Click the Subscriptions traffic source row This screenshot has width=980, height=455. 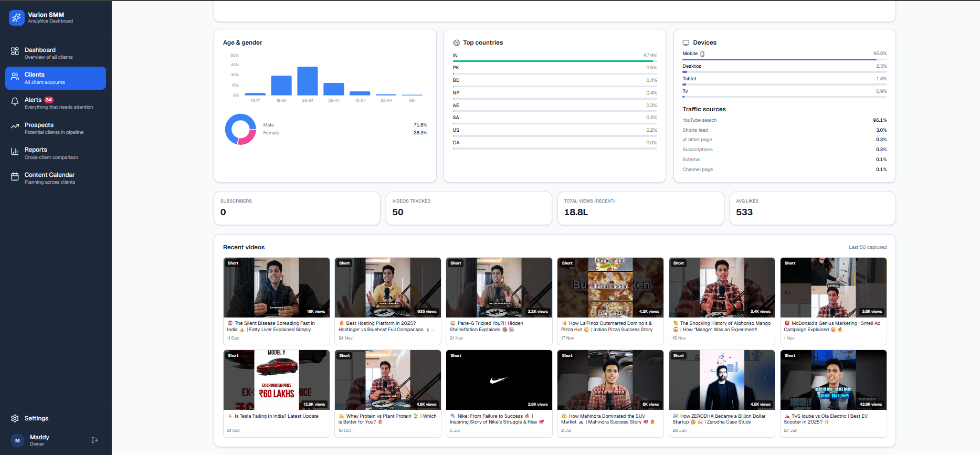point(785,150)
